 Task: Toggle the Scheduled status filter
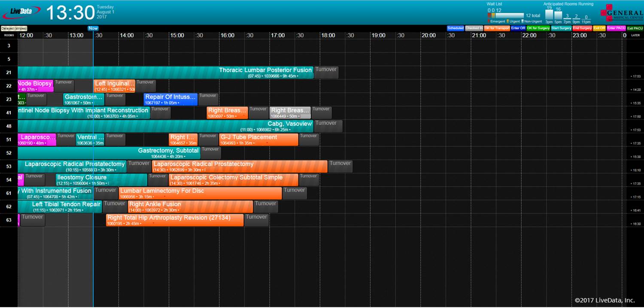click(455, 28)
